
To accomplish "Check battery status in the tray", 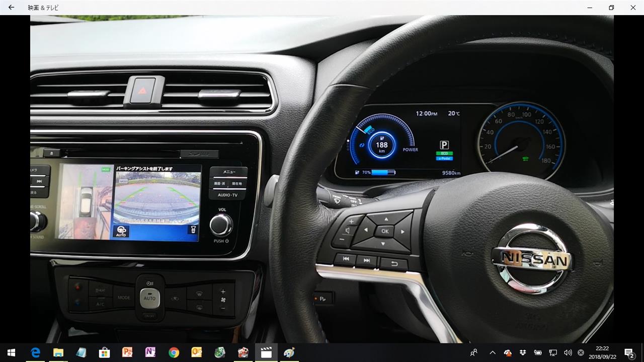I will pos(538,352).
